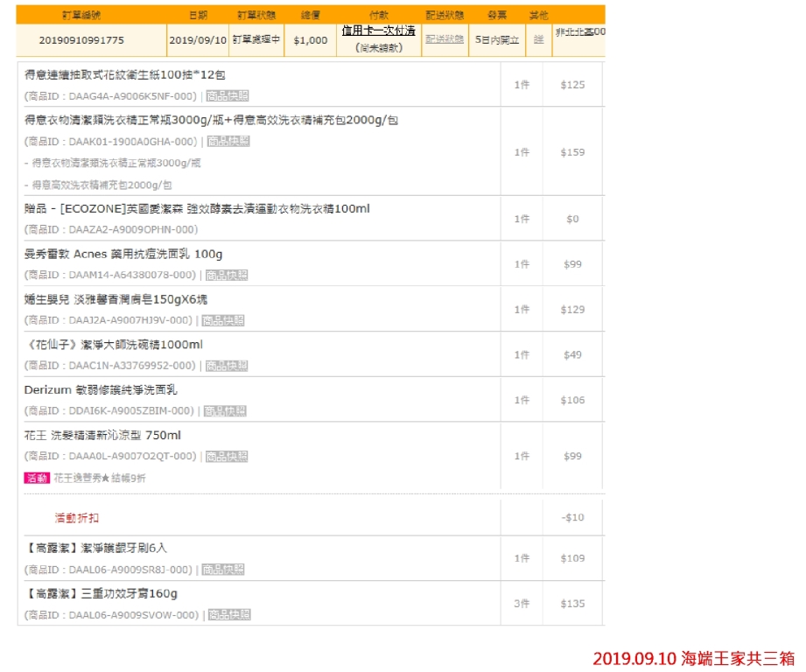Click the red 活動折扣 label

click(x=77, y=517)
